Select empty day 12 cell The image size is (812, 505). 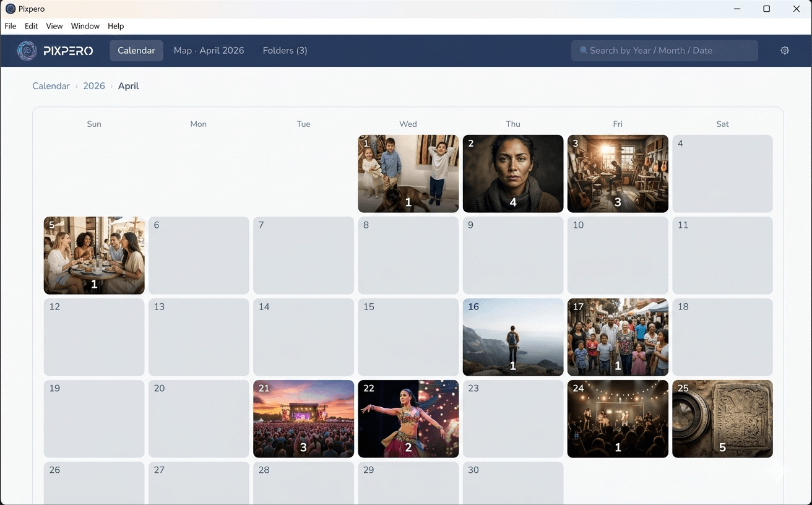pos(94,337)
